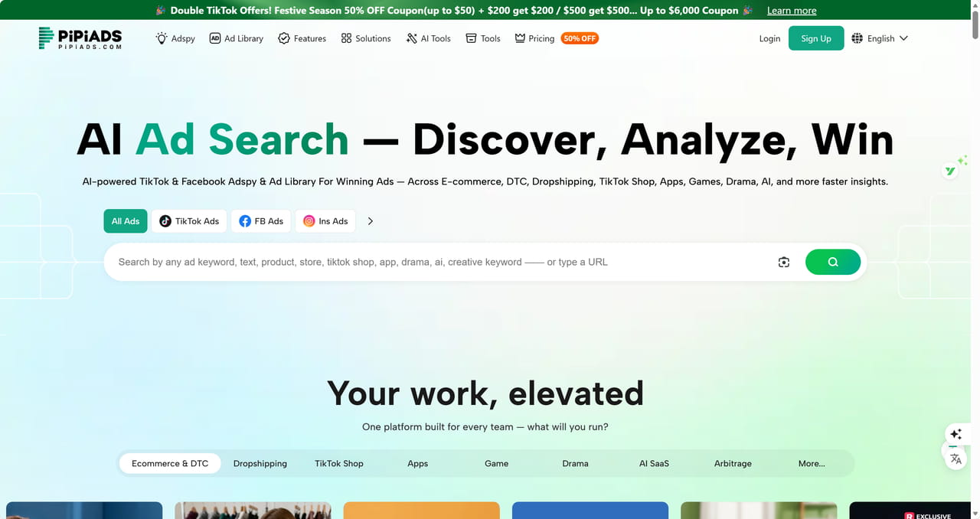Open the English language dropdown

[880, 38]
